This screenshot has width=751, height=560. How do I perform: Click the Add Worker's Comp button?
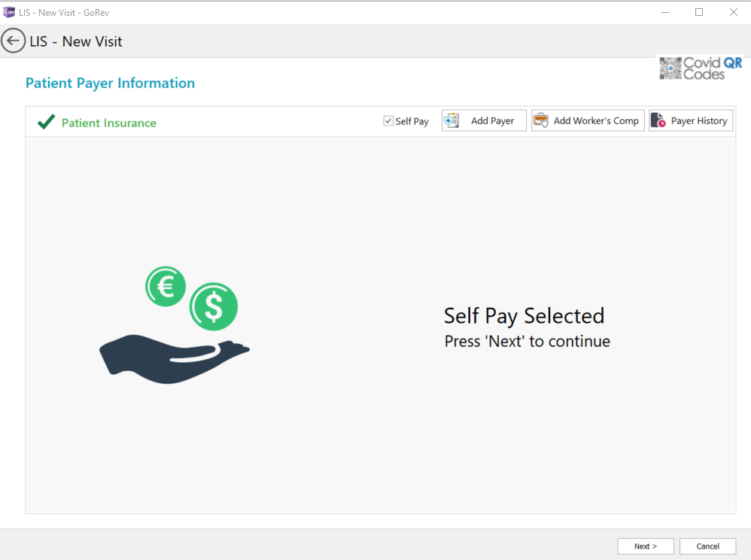coord(588,120)
